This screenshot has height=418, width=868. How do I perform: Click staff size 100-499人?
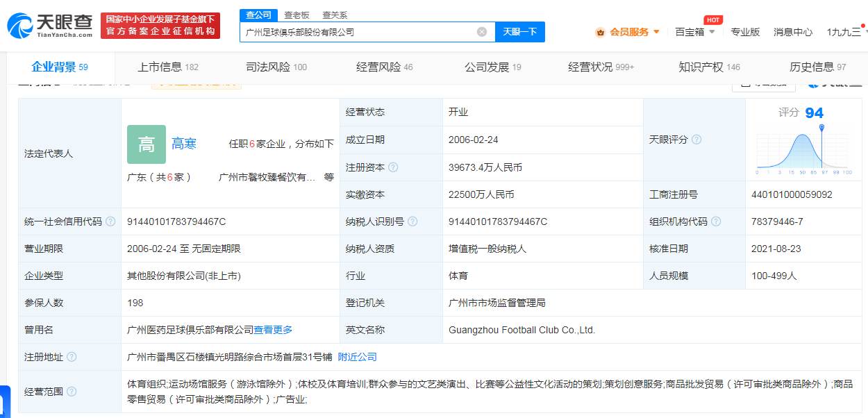tap(774, 276)
